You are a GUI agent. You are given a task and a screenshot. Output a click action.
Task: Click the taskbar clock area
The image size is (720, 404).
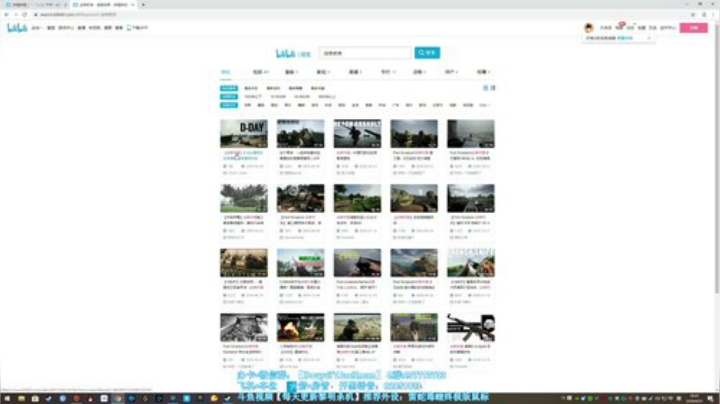click(694, 398)
